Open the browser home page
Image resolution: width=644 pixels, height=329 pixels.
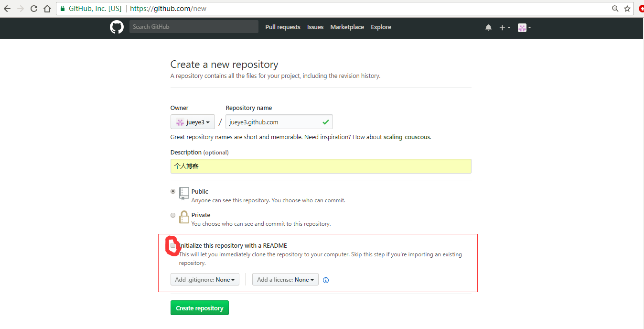pyautogui.click(x=47, y=9)
